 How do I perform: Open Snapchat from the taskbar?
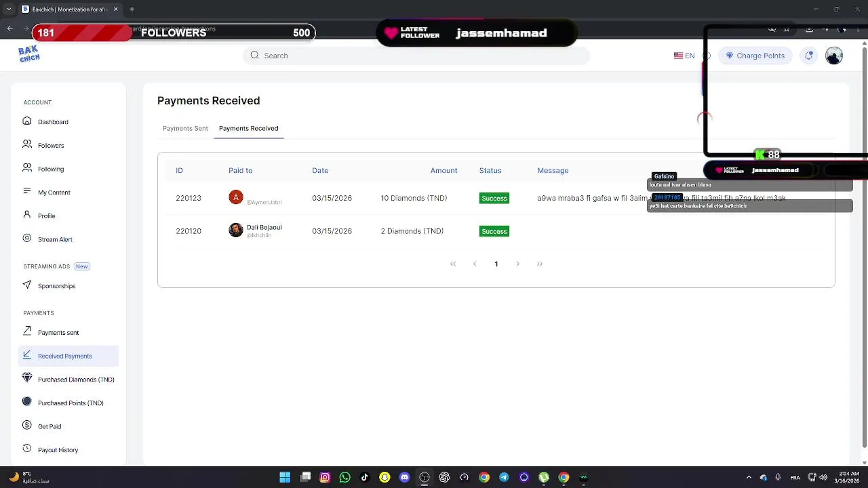click(384, 477)
